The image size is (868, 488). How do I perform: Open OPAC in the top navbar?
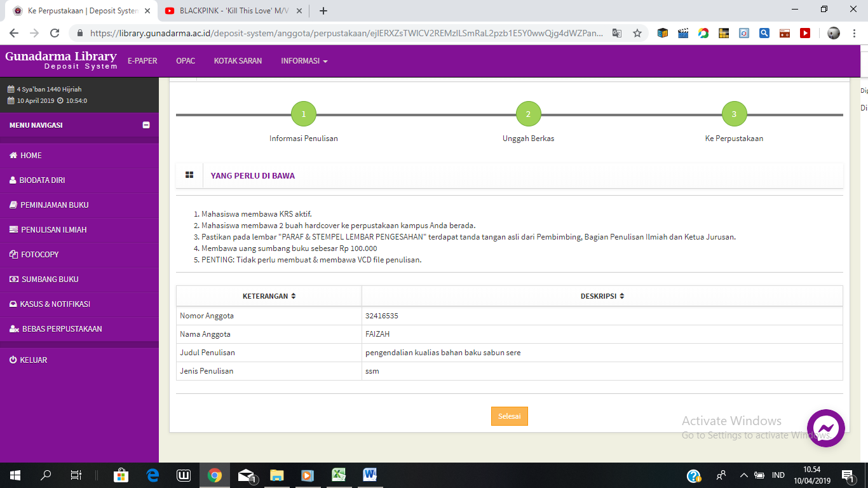(186, 61)
